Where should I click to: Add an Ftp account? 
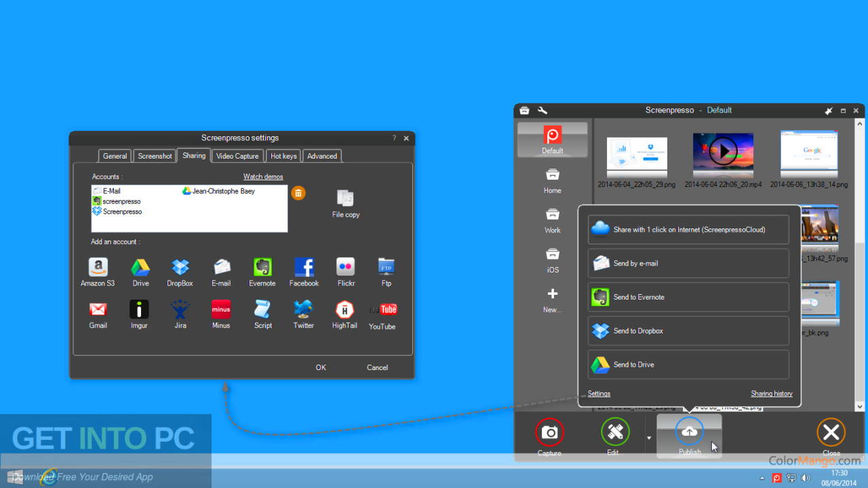[x=386, y=272]
